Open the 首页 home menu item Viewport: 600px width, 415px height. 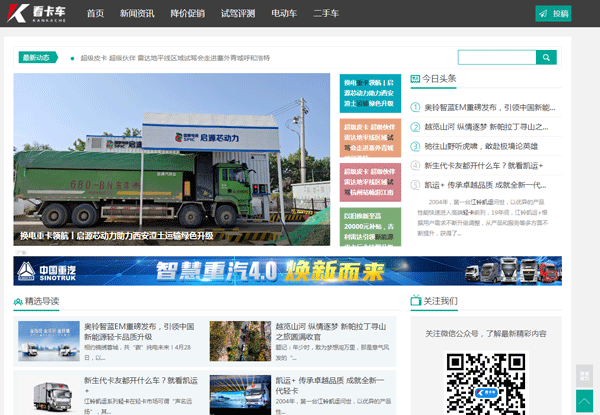(95, 13)
